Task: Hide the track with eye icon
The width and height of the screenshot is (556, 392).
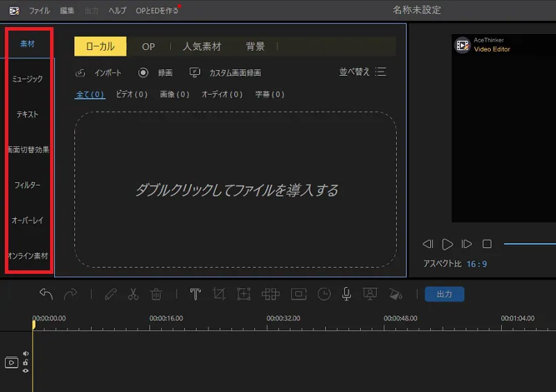Action: click(26, 370)
